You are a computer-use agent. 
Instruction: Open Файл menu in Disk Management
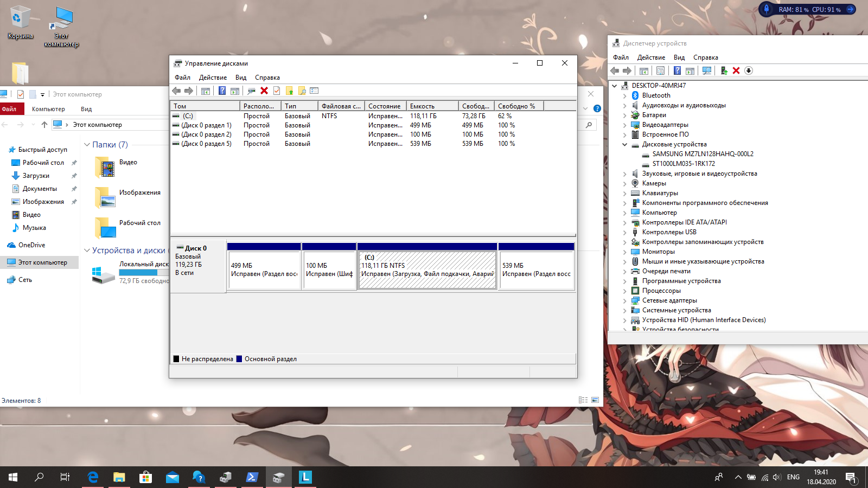pos(182,78)
